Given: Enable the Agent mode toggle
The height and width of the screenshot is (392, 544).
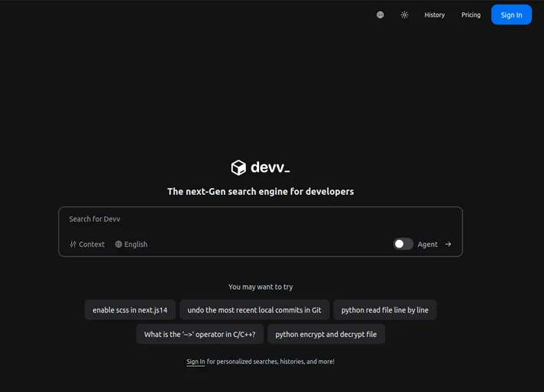Looking at the screenshot, I should click(403, 244).
